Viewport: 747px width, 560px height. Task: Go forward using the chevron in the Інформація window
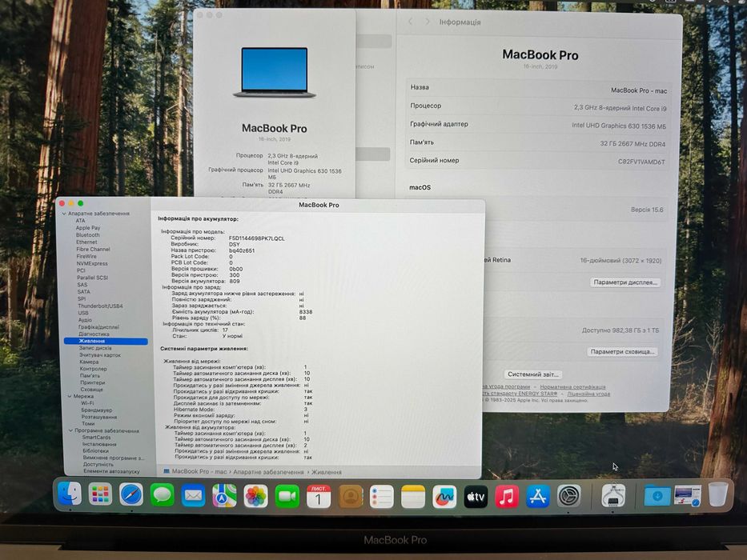428,22
